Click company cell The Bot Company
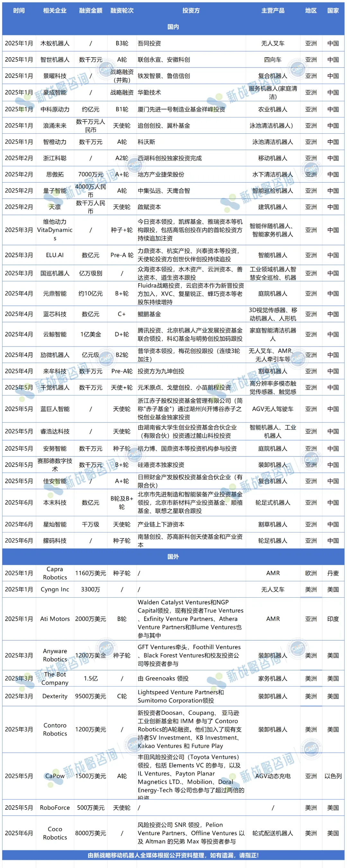The width and height of the screenshot is (347, 868). tap(55, 678)
